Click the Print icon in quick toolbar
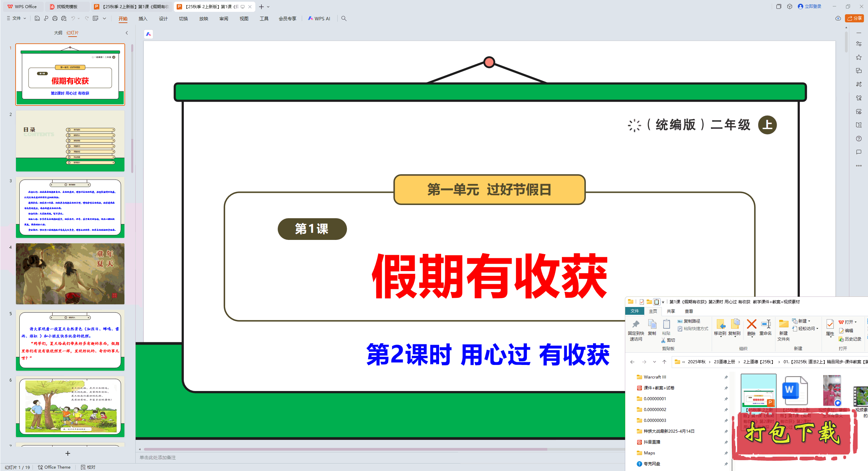The width and height of the screenshot is (868, 471). tap(55, 19)
